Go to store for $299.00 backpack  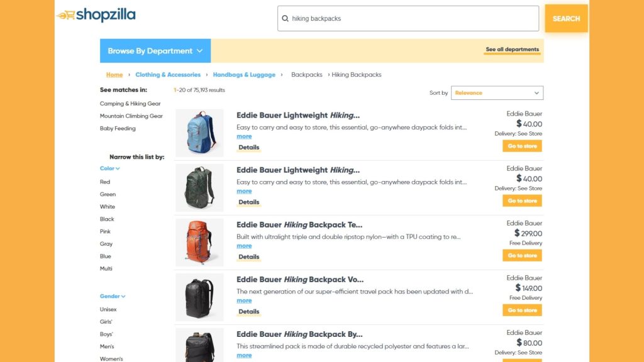(522, 255)
